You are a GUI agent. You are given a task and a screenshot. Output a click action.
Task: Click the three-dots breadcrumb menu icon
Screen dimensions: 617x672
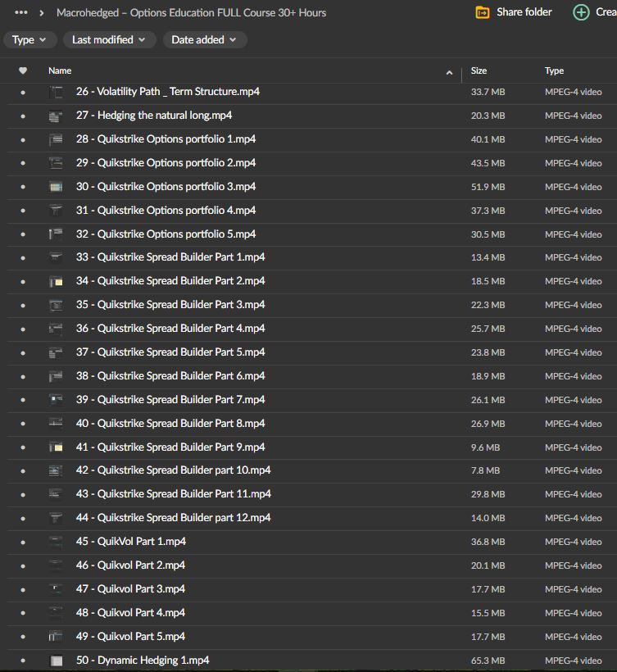[21, 12]
